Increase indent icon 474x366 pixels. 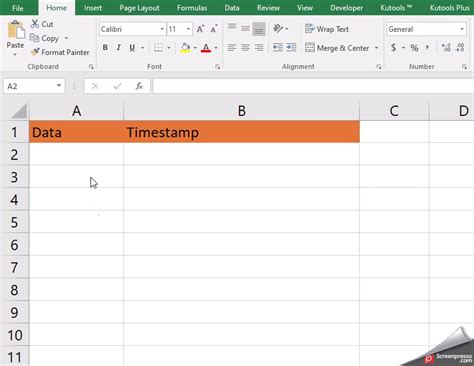291,48
